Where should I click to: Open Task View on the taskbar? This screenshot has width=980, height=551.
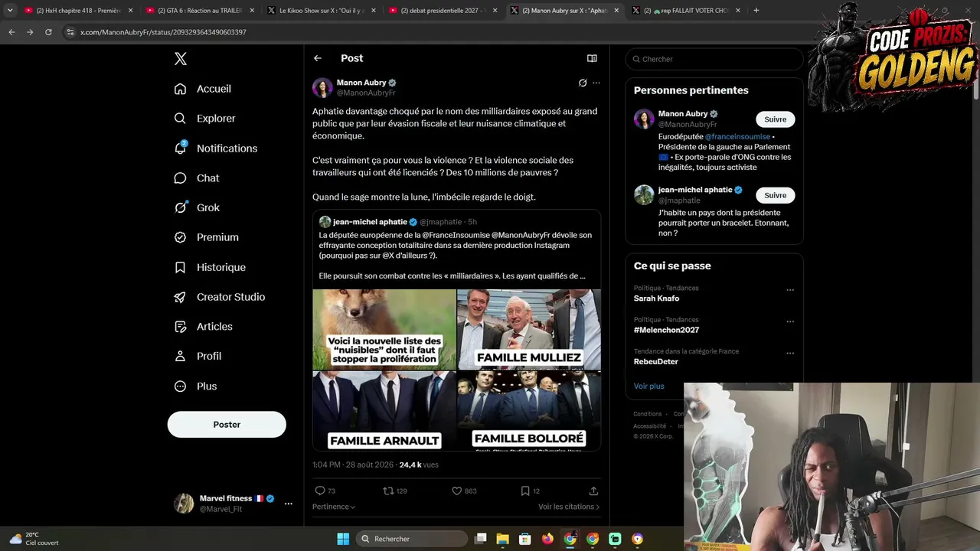pyautogui.click(x=481, y=539)
